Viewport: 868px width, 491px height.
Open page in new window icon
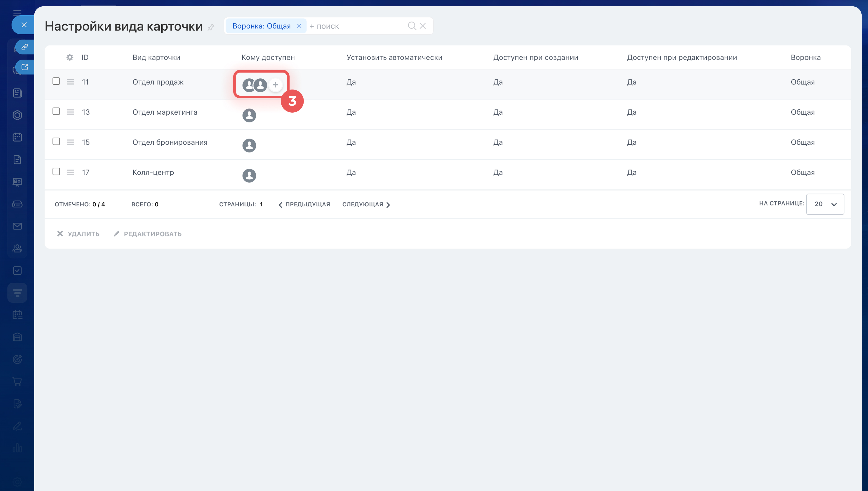click(x=25, y=67)
